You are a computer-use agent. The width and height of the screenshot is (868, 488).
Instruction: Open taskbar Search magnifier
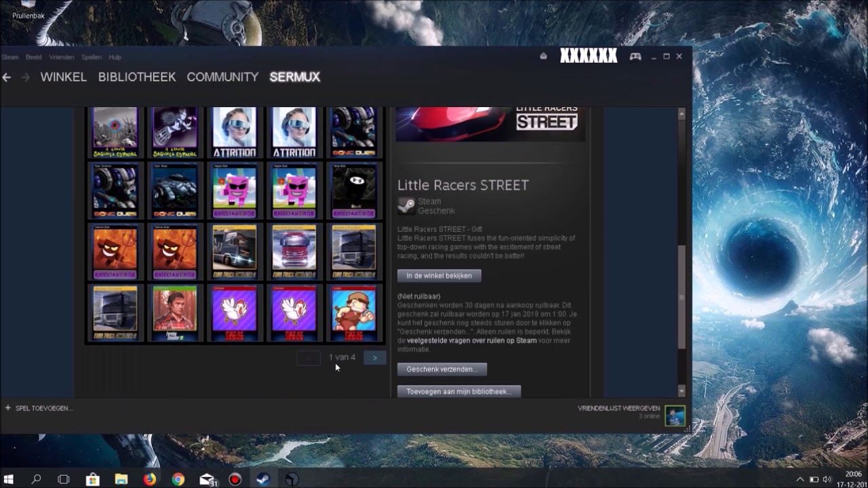click(37, 479)
